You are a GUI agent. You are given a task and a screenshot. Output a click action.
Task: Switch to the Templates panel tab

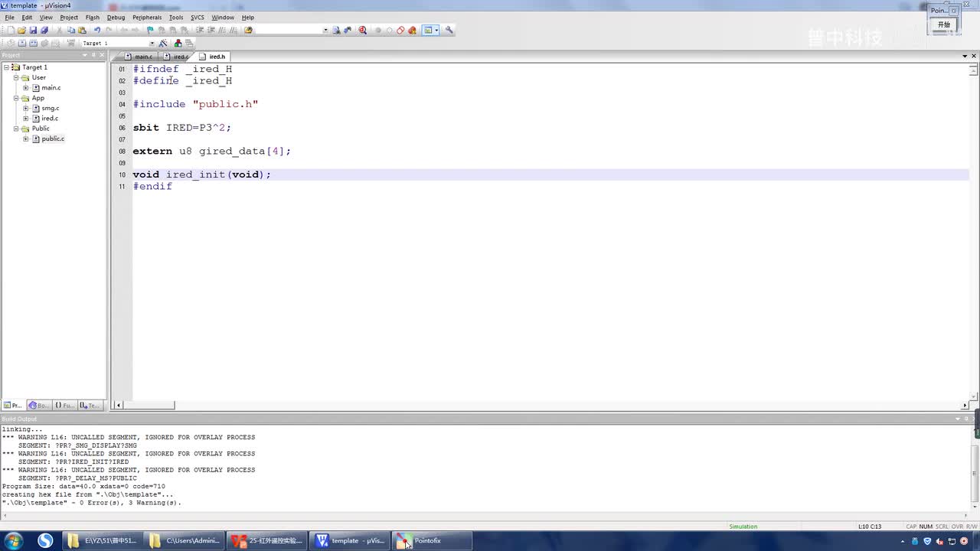coord(90,406)
